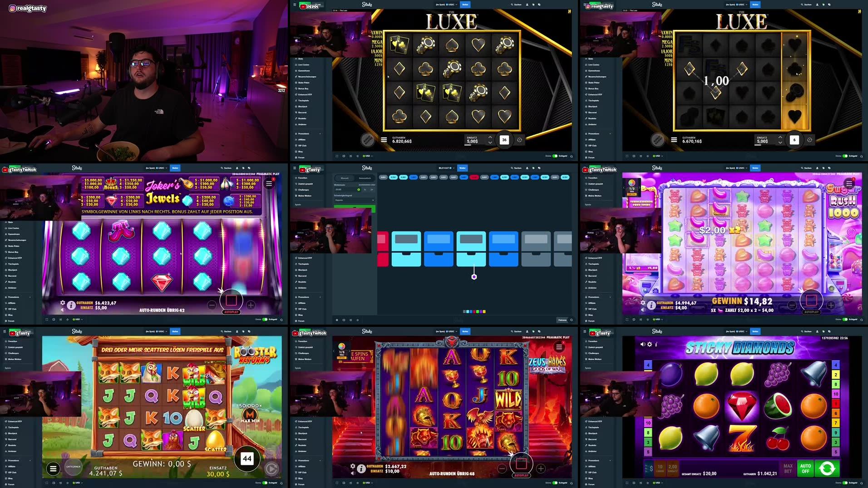Click the spin button showing 6 in realgtasty's Luxe
The width and height of the screenshot is (868, 488).
tap(794, 140)
